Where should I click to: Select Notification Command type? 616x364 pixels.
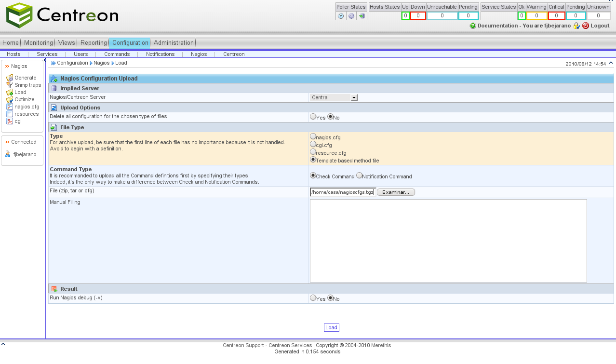[x=359, y=175]
